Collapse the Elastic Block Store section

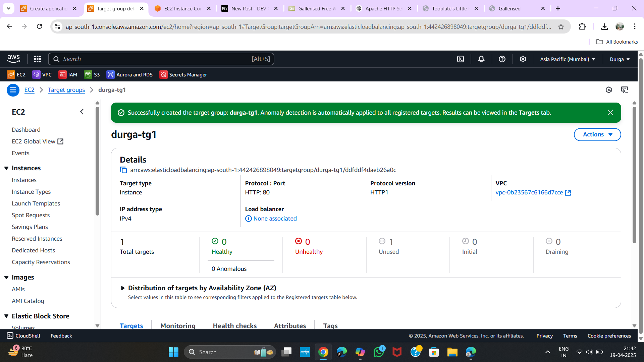tap(6, 316)
